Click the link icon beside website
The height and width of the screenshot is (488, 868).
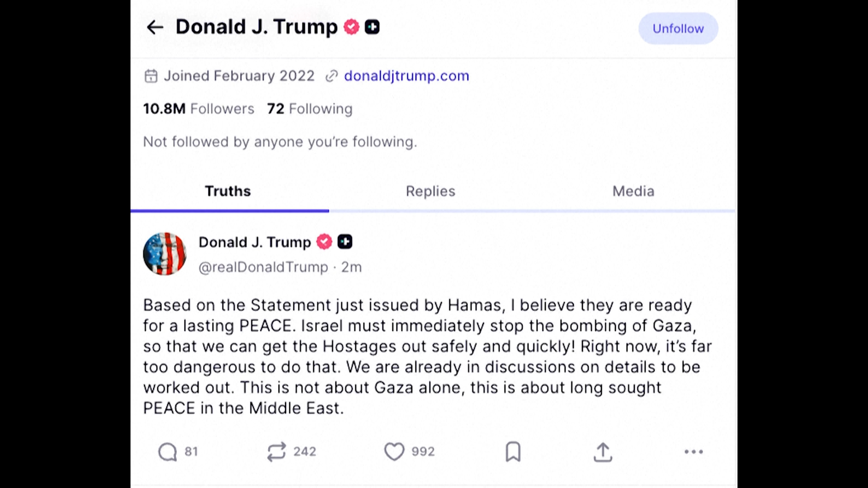[332, 76]
